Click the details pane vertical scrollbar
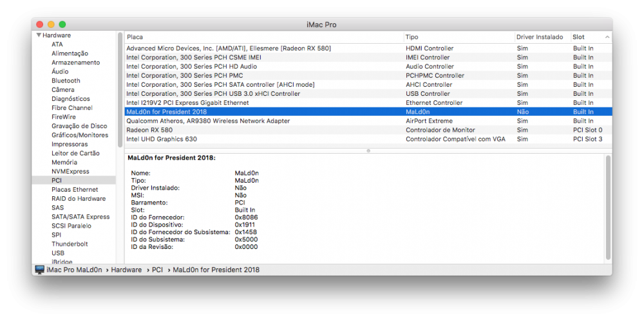The image size is (644, 321). (x=609, y=207)
